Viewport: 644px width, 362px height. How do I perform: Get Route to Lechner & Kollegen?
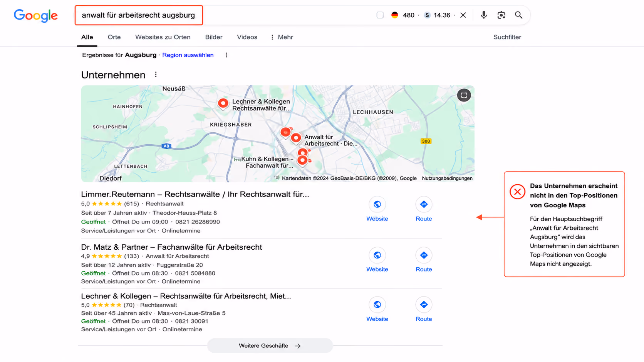tap(424, 305)
